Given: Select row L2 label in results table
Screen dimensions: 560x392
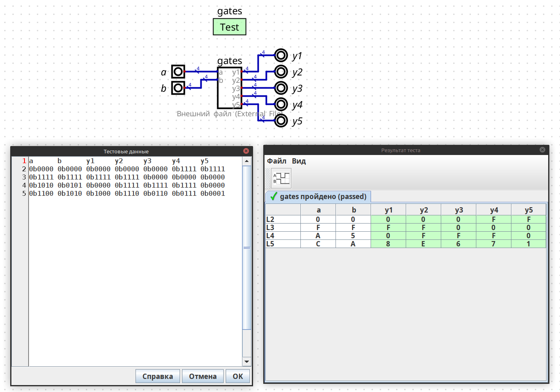Looking at the screenshot, I should click(283, 219).
